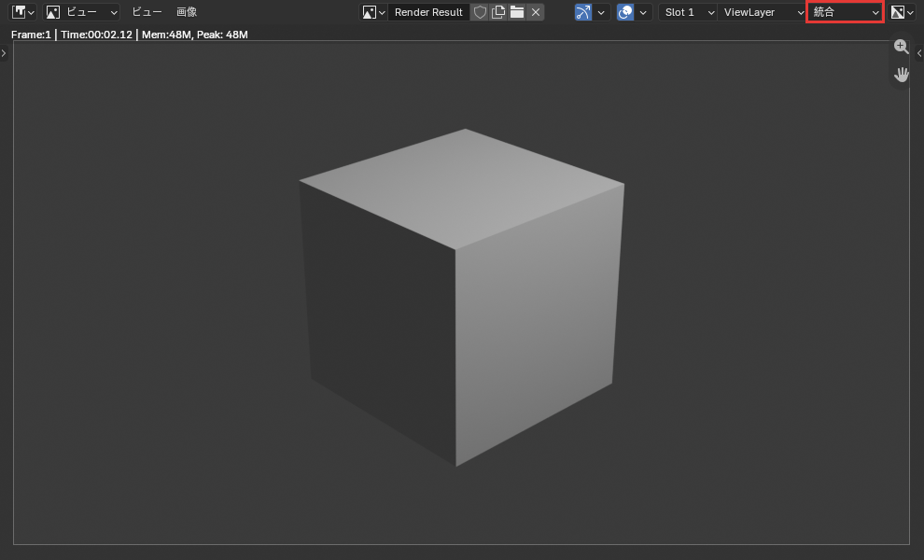This screenshot has width=924, height=560.
Task: Open the ViewLayer dropdown
Action: (x=762, y=12)
